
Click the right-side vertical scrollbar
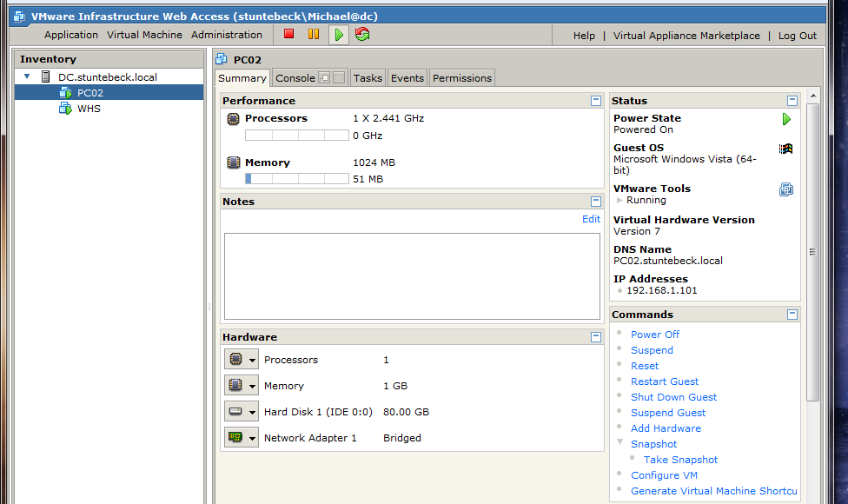tap(812, 252)
